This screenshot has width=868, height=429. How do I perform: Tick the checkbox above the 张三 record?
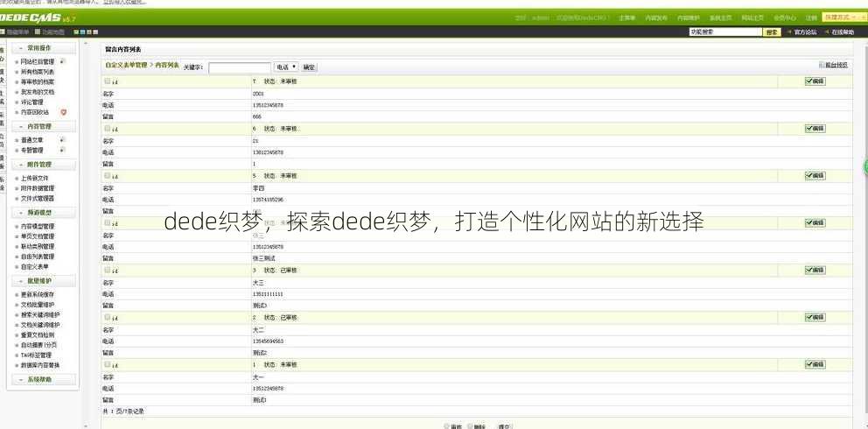(x=108, y=222)
